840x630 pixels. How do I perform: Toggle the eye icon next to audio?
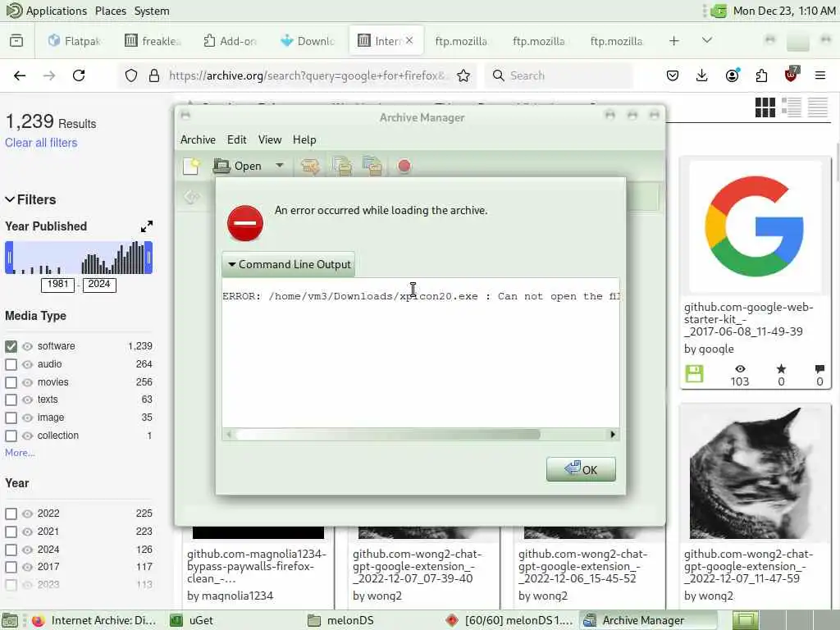[27, 364]
